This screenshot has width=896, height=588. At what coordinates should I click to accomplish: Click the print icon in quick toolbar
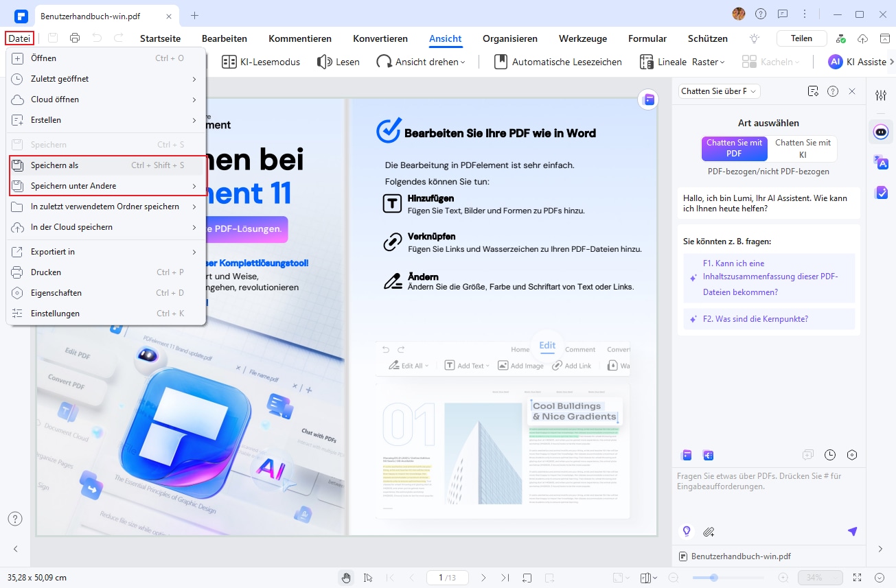click(75, 38)
